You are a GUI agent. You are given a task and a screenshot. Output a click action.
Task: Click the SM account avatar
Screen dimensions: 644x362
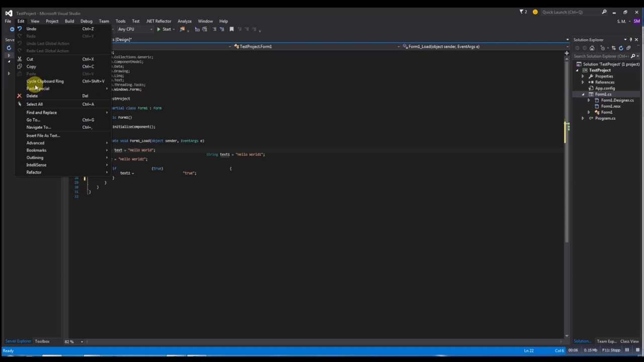coord(637,21)
